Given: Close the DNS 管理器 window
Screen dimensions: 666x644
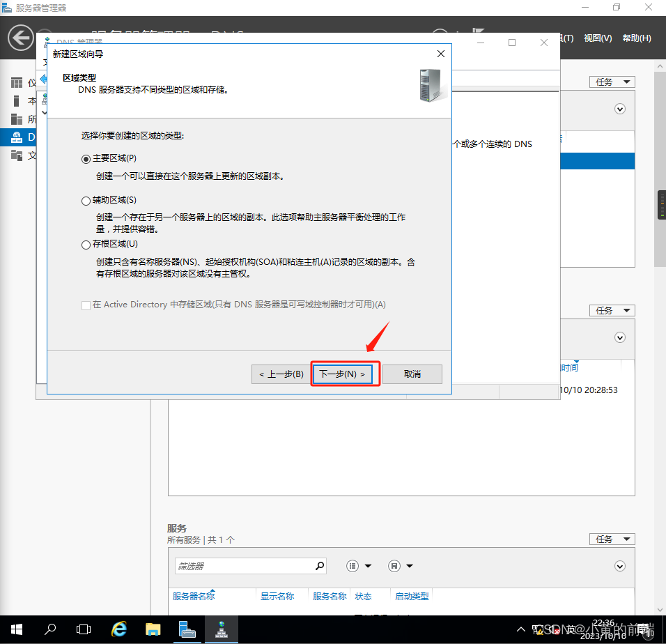Looking at the screenshot, I should tap(544, 43).
